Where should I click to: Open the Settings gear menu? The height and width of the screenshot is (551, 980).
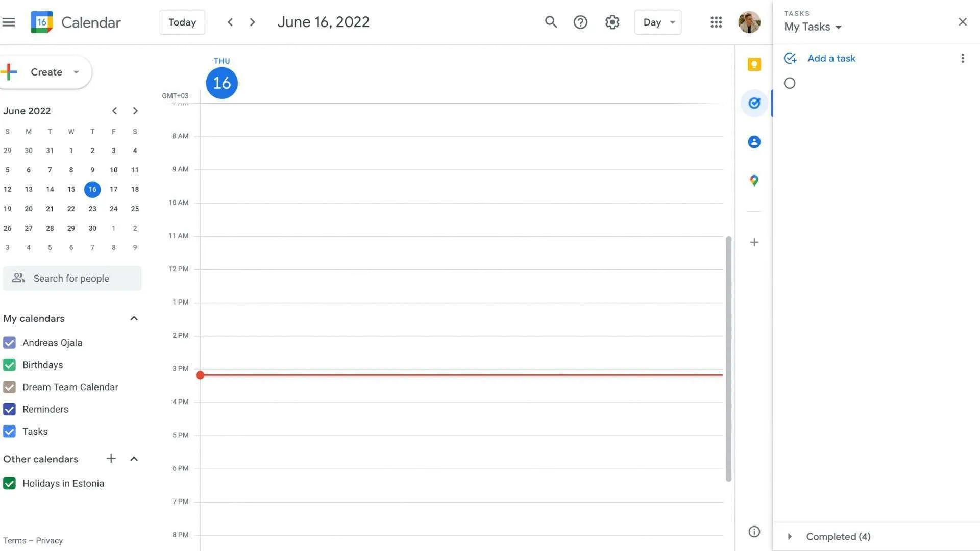coord(612,22)
